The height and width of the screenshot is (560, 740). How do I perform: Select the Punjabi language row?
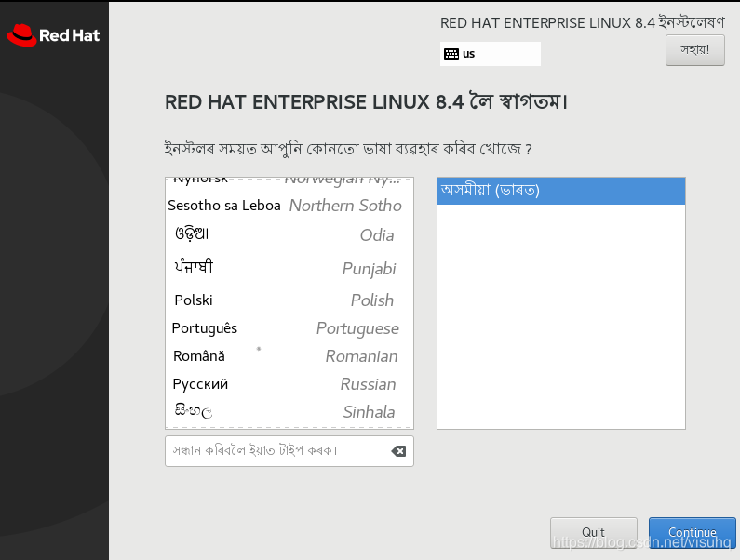[289, 268]
